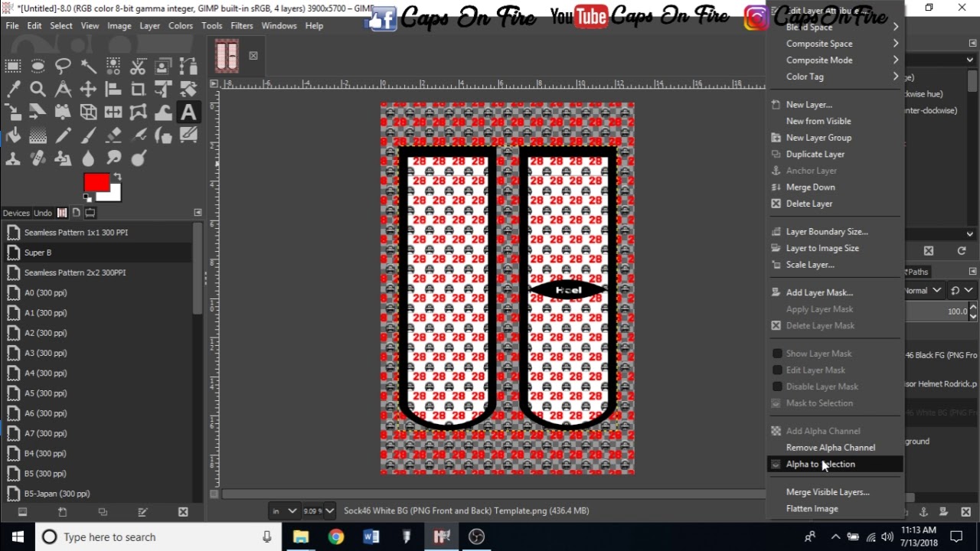
Task: Choose Flatten Image in context menu
Action: pos(836,508)
